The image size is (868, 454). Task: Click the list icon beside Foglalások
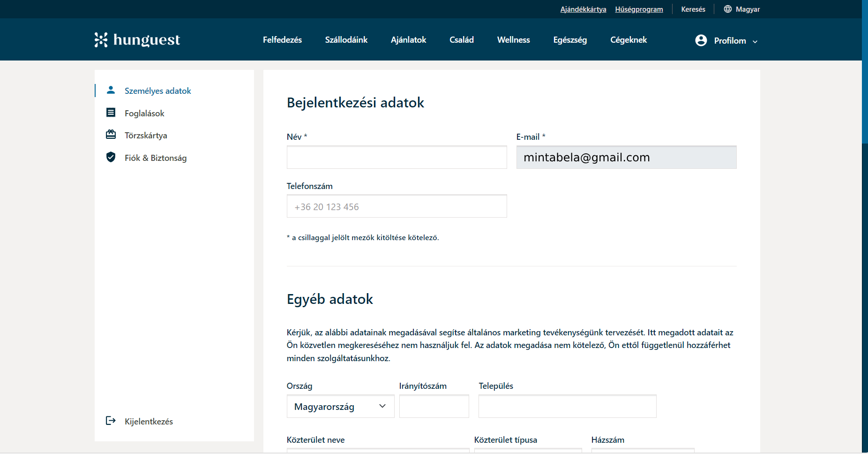point(111,113)
